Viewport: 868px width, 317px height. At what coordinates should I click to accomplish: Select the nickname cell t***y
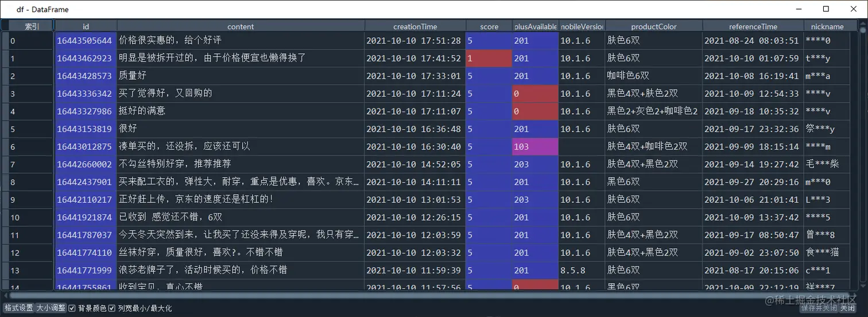827,58
